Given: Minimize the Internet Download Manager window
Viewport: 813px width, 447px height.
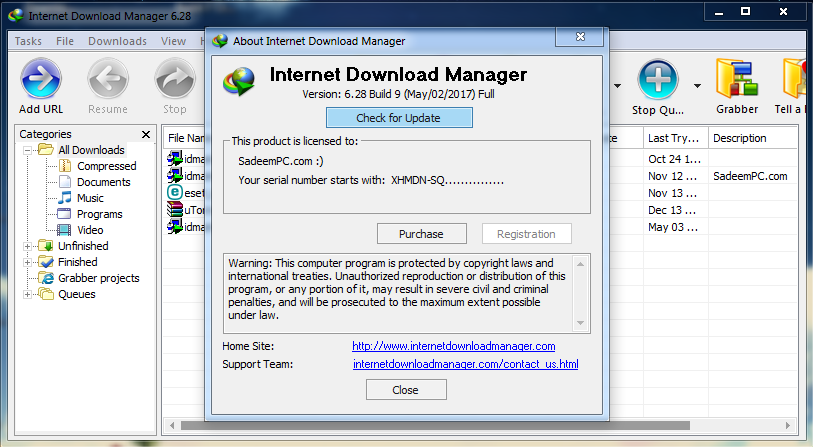Looking at the screenshot, I should pos(719,12).
